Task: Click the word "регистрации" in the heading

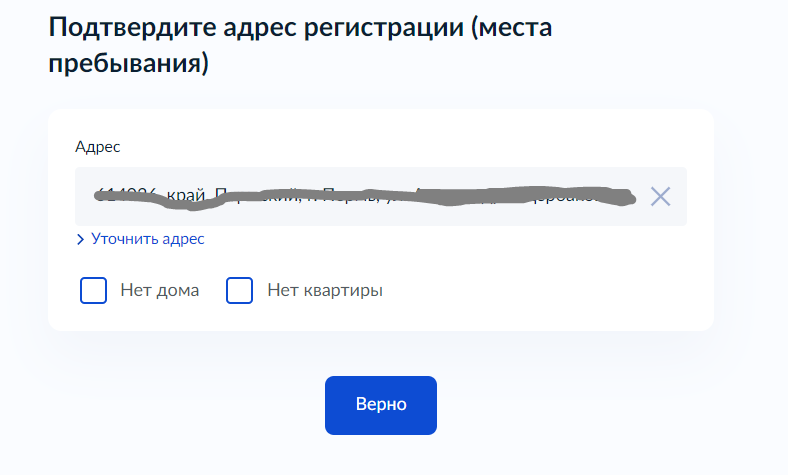Action: (x=355, y=27)
